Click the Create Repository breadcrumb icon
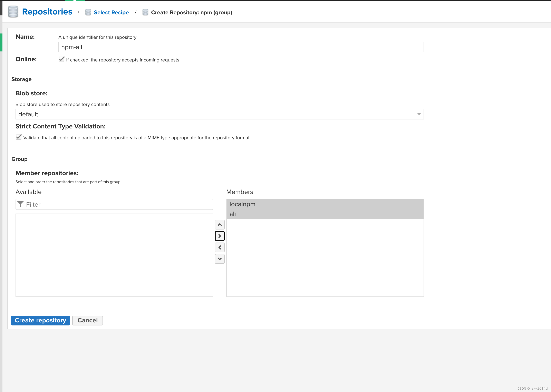Viewport: 551px width, 392px height. click(x=145, y=12)
